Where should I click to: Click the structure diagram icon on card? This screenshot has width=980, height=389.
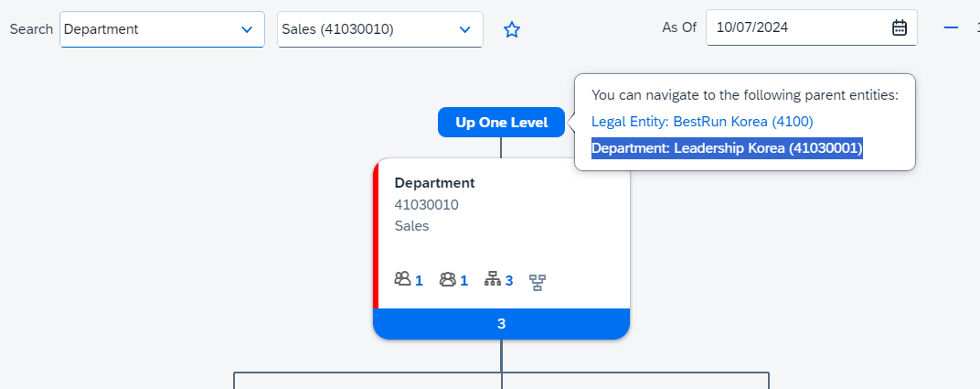[x=538, y=283]
